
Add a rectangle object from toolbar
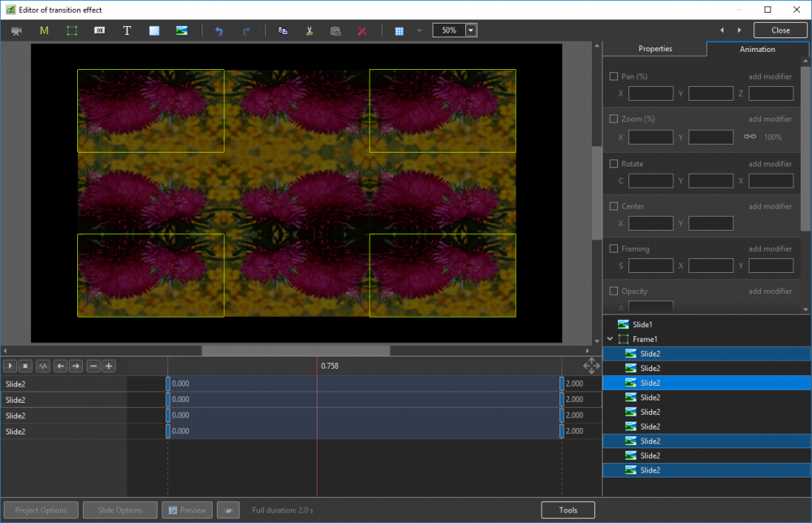[x=154, y=31]
